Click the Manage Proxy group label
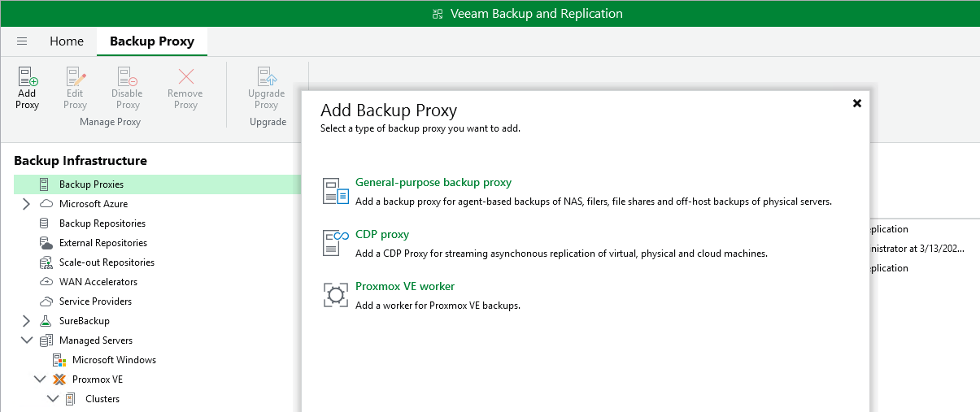 coord(110,122)
